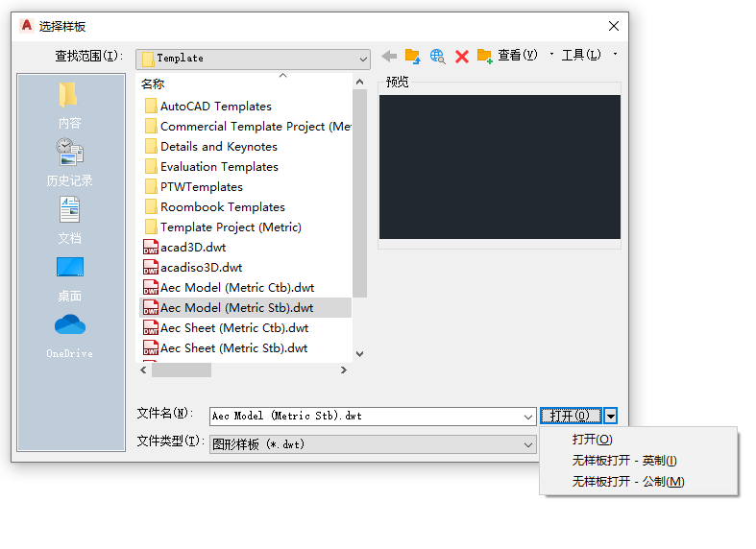Screen dimensions: 756x549
Task: Click the arrow next to 打开 button
Action: [610, 417]
